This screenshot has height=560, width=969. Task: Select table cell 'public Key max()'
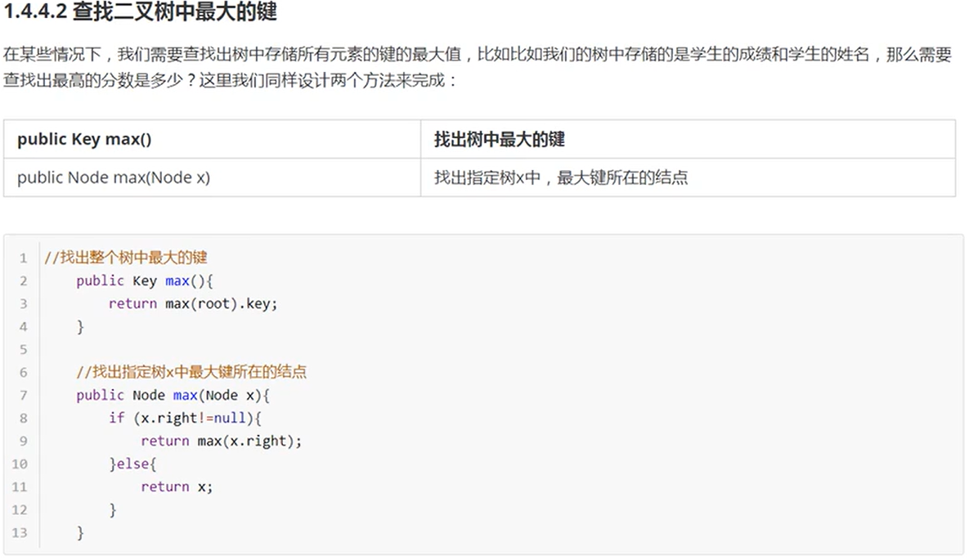click(x=212, y=139)
